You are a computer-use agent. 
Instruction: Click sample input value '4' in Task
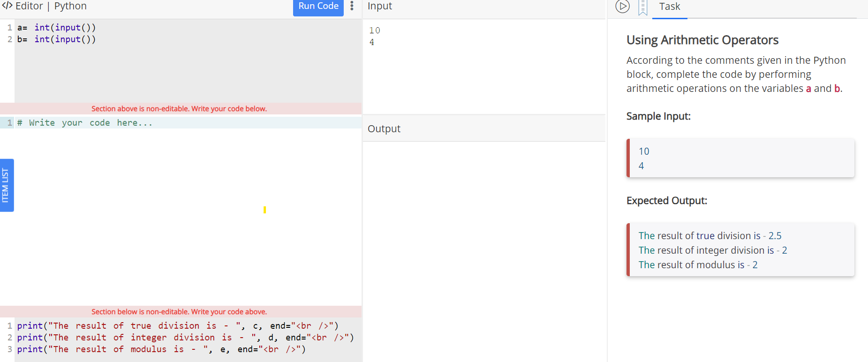tap(641, 166)
